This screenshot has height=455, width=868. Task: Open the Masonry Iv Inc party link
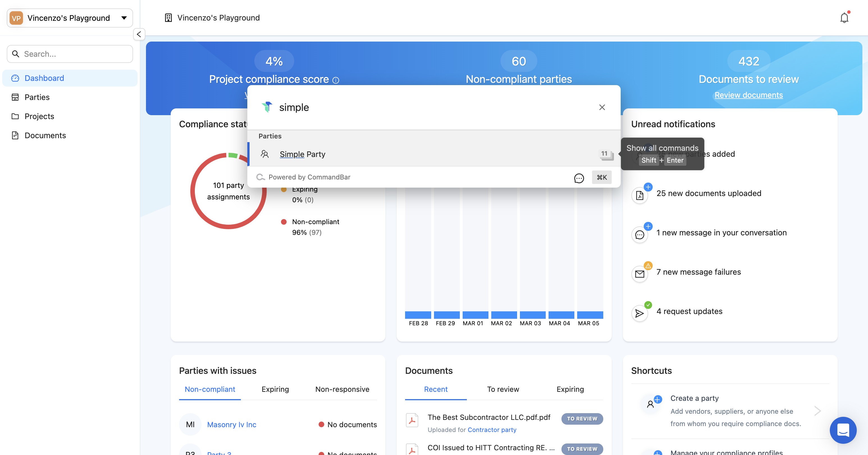(232, 424)
